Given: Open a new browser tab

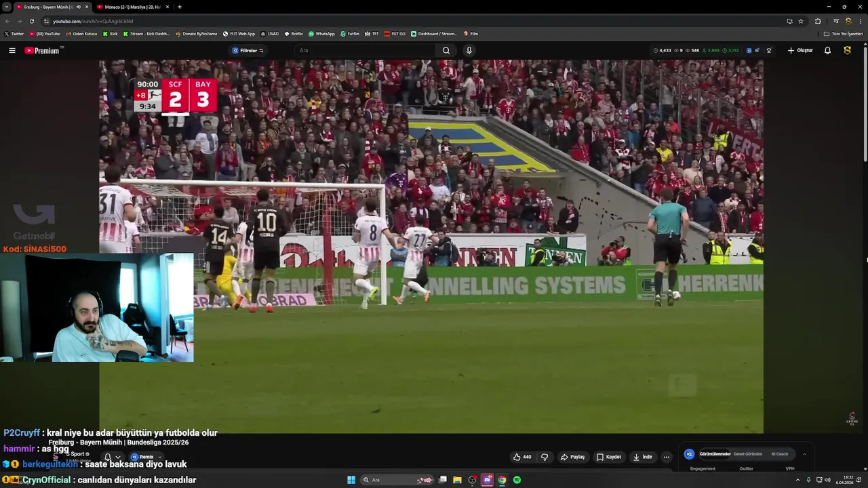Looking at the screenshot, I should pos(180,7).
